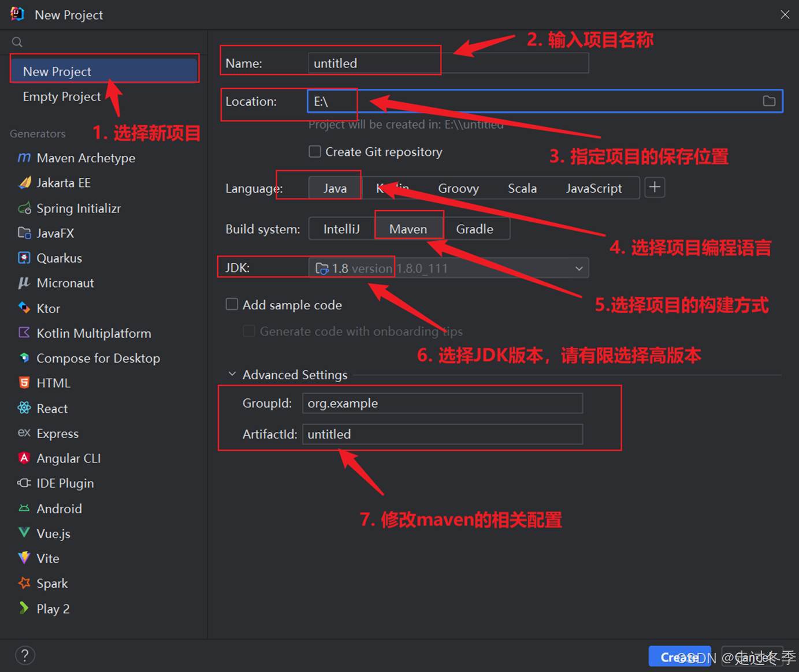Select the Vue.js generator icon
This screenshot has height=672, width=799.
tap(24, 532)
